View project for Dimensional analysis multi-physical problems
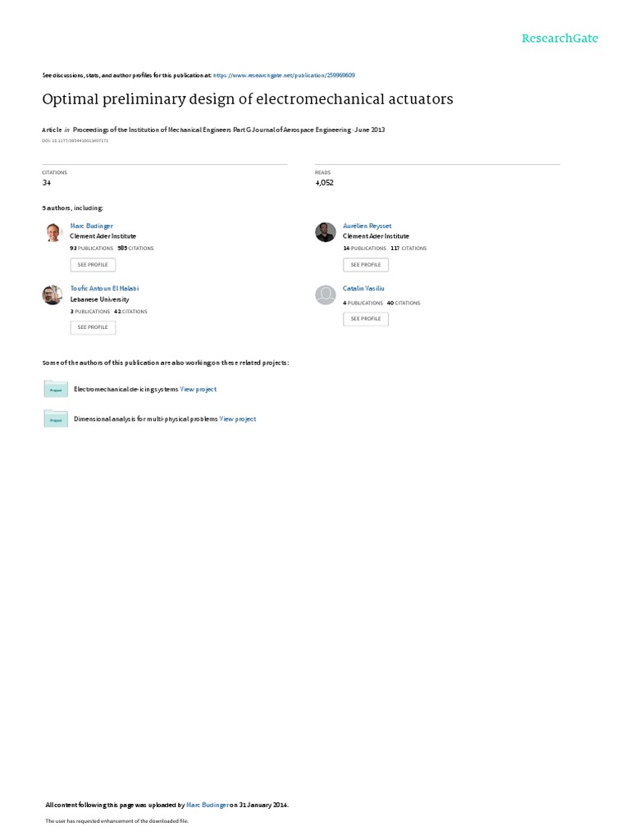Image resolution: width=630 pixels, height=840 pixels. pos(237,419)
